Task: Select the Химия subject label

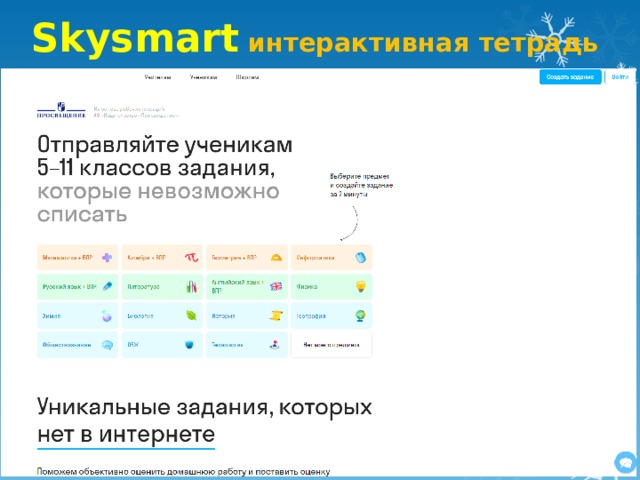Action: (51, 316)
